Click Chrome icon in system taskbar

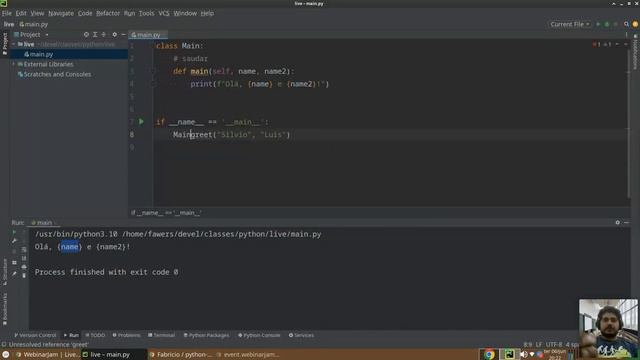(489, 354)
